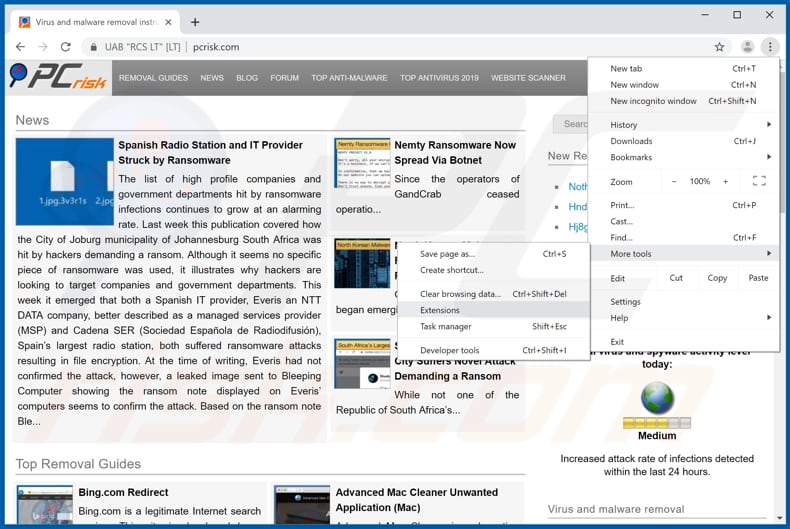The height and width of the screenshot is (529, 790).
Task: Choose Cast... in the menu
Action: (x=684, y=221)
